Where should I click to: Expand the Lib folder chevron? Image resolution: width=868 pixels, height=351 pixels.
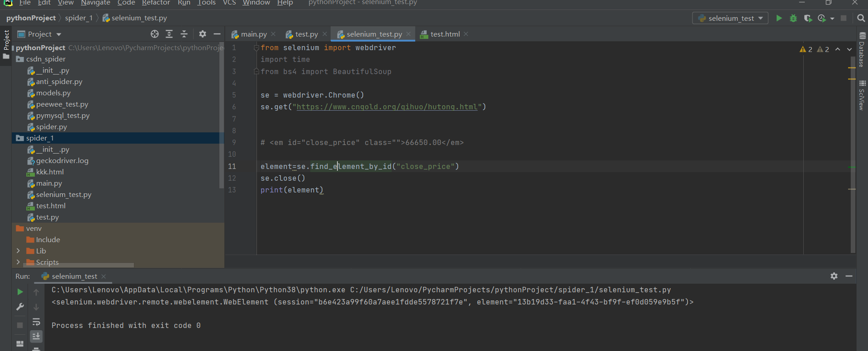pyautogui.click(x=18, y=251)
